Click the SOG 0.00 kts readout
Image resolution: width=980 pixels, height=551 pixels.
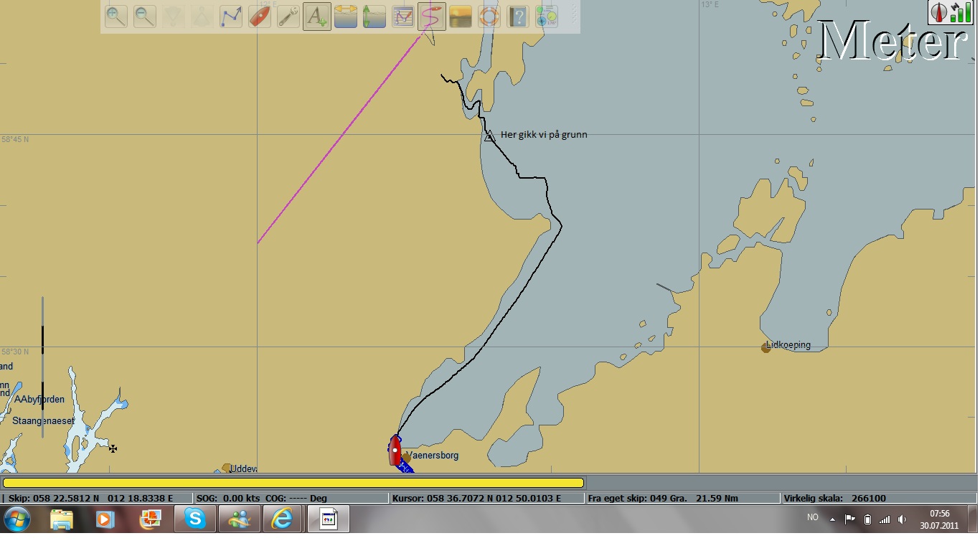228,498
